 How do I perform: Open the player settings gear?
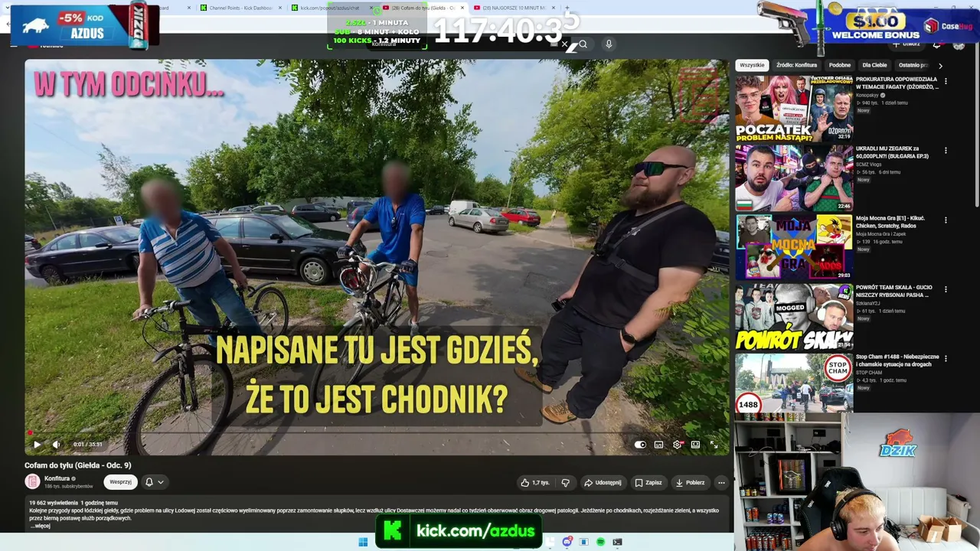(677, 445)
